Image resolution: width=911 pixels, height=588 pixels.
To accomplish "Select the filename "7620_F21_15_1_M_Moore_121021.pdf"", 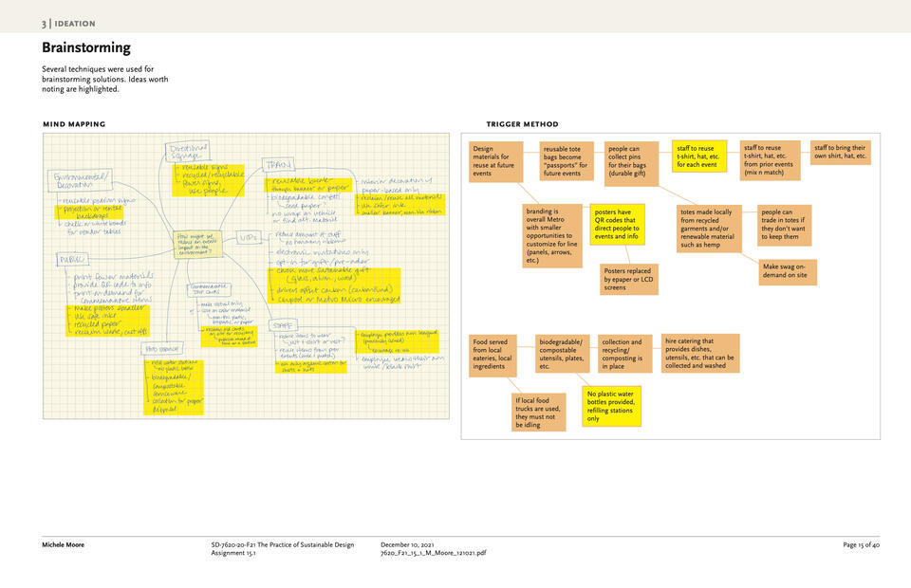I will 434,553.
